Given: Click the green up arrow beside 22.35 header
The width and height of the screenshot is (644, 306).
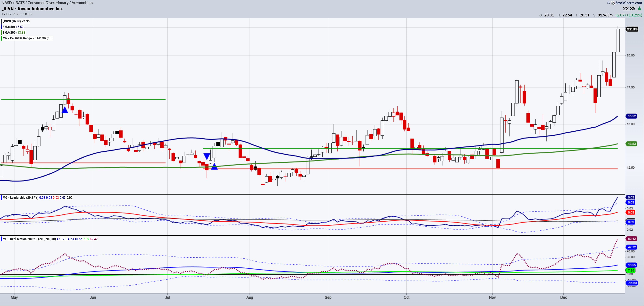Looking at the screenshot, I should click(639, 8).
